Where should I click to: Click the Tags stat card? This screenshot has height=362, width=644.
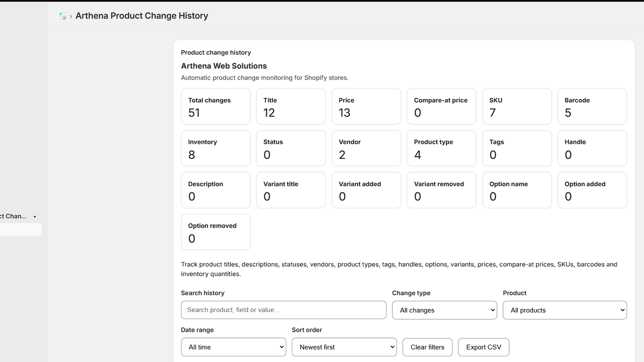[517, 148]
